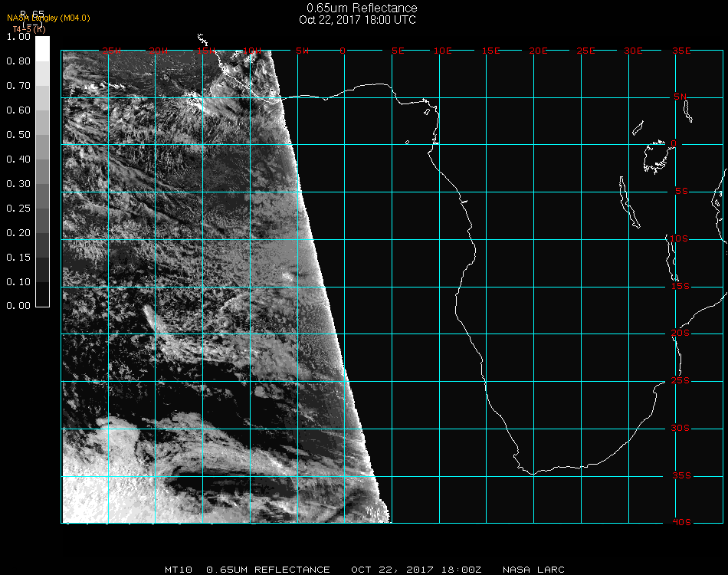The height and width of the screenshot is (575, 728).
Task: Click the 5S latitude label
Action: [x=681, y=192]
